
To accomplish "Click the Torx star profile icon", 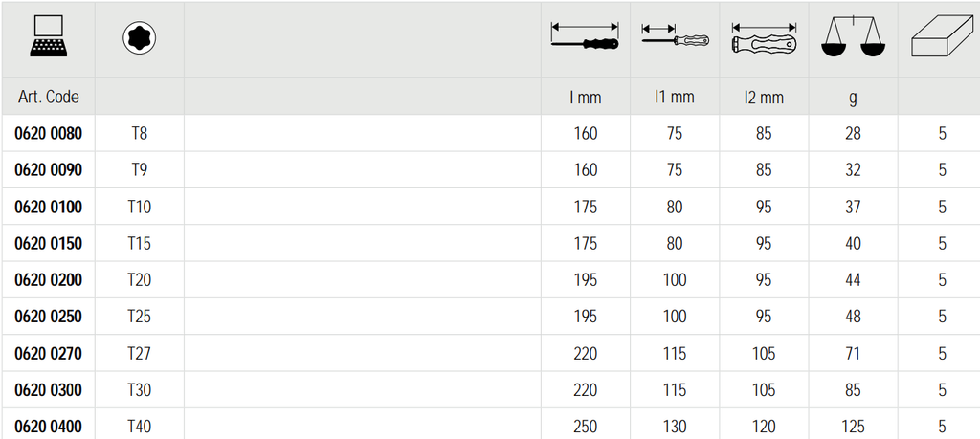I will pyautogui.click(x=140, y=38).
